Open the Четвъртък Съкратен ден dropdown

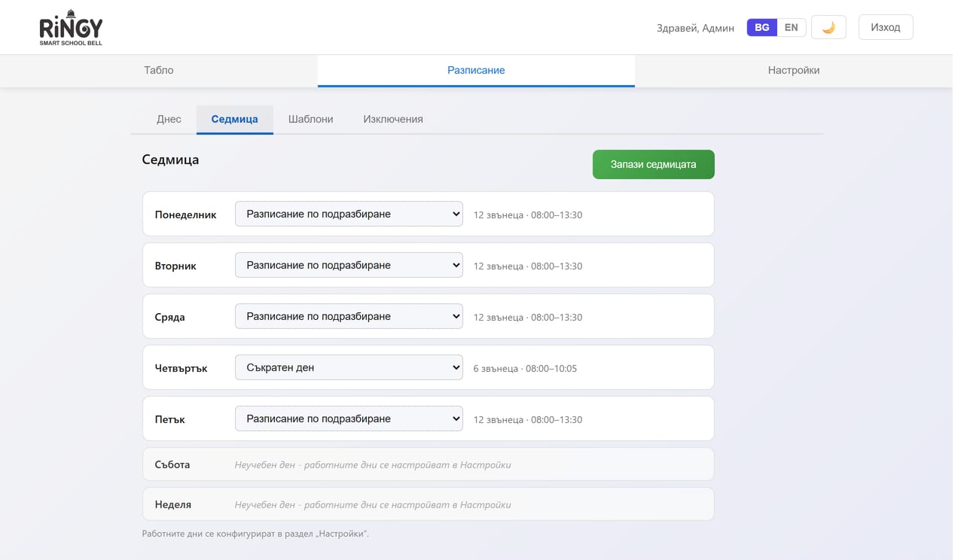click(349, 367)
